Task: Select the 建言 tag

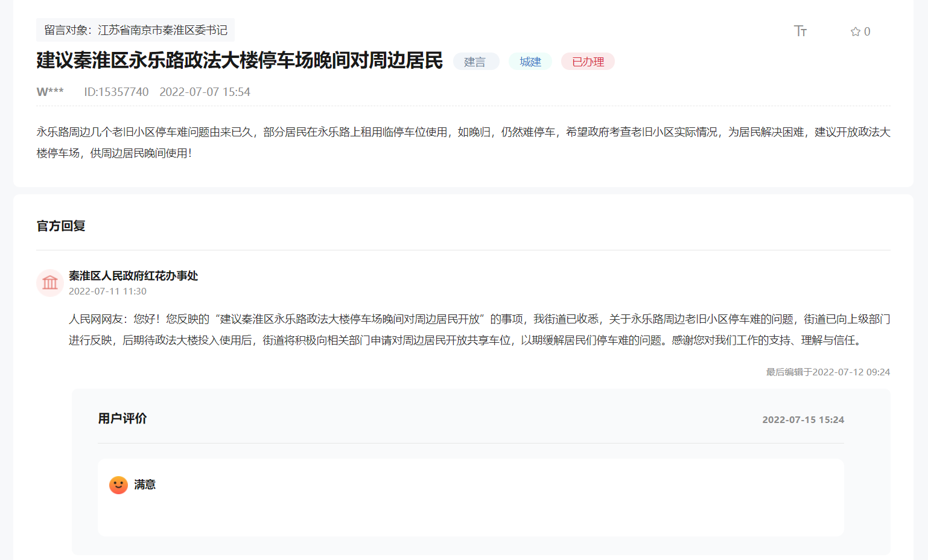Action: [x=475, y=62]
